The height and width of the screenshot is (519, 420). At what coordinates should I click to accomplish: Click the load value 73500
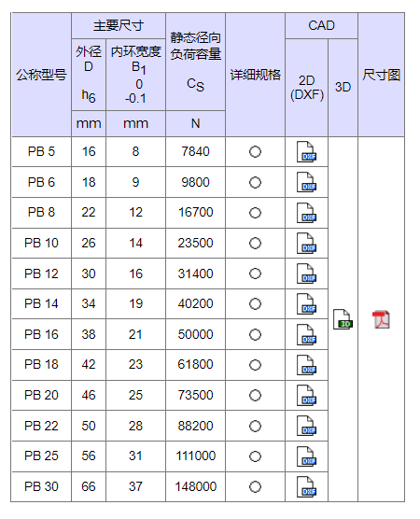(x=196, y=395)
